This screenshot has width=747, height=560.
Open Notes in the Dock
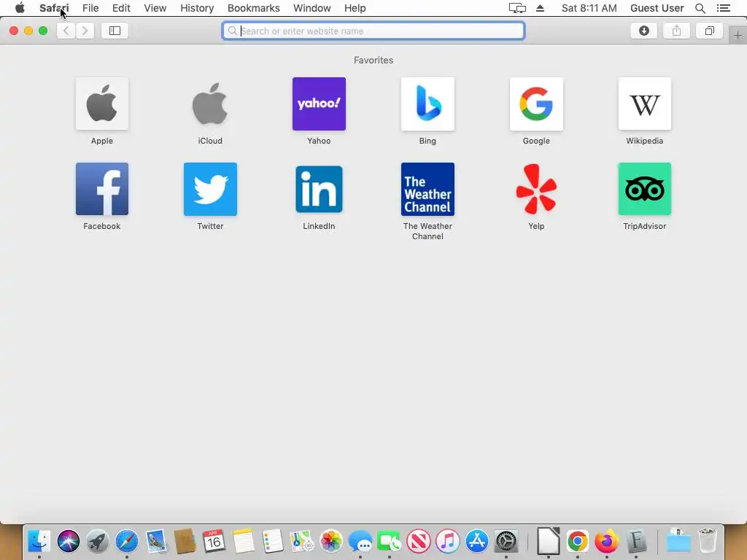(x=244, y=541)
